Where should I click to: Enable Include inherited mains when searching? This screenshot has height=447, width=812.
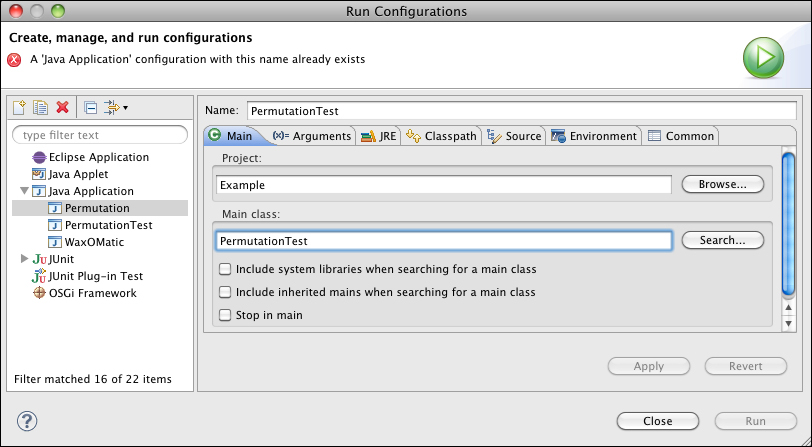click(225, 292)
